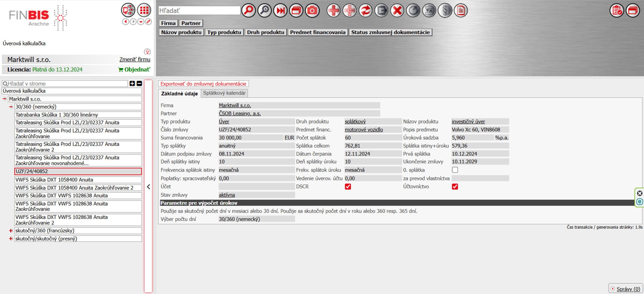Click the red circular arrows refresh icon

[x=365, y=11]
